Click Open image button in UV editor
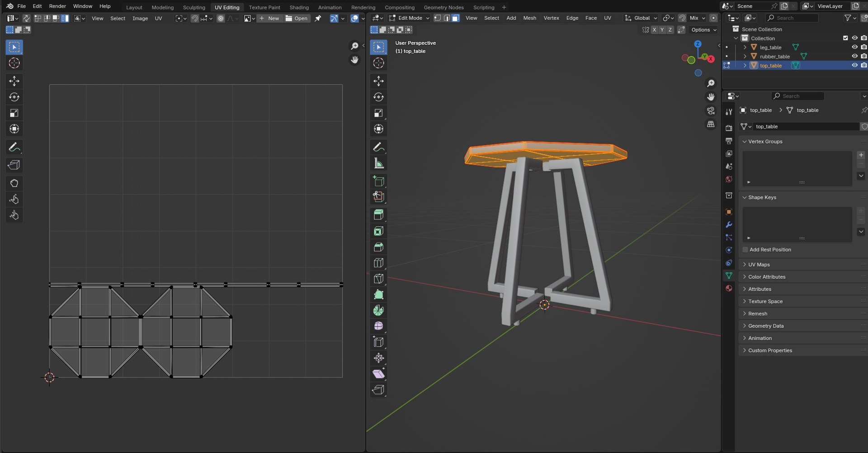The image size is (868, 453). [x=297, y=19]
